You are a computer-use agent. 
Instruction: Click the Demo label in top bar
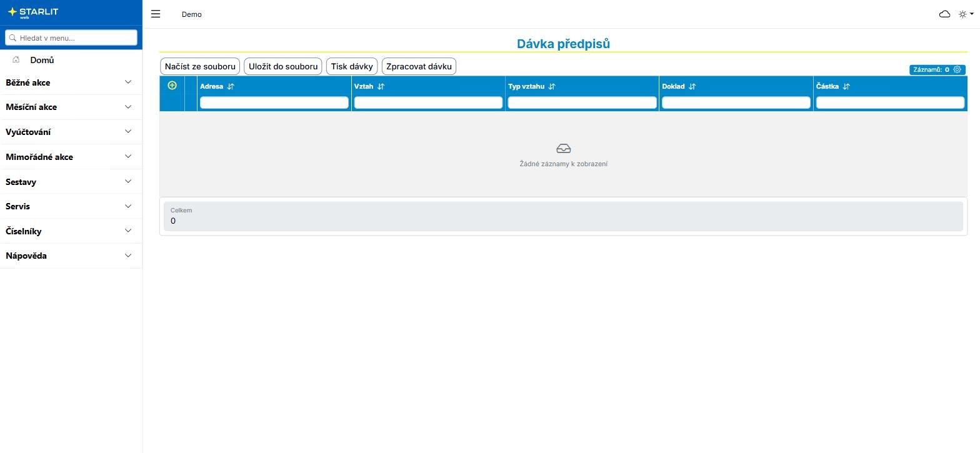192,14
